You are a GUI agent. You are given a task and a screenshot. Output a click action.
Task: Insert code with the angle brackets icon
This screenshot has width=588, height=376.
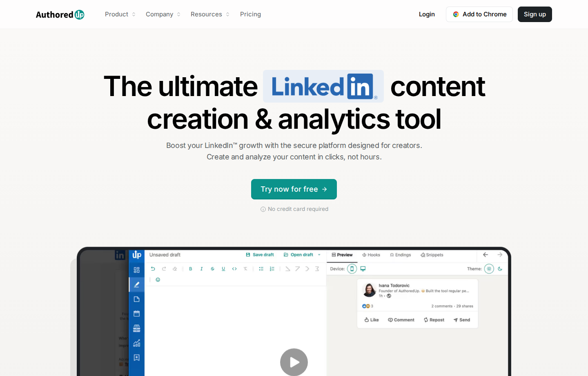(x=234, y=269)
